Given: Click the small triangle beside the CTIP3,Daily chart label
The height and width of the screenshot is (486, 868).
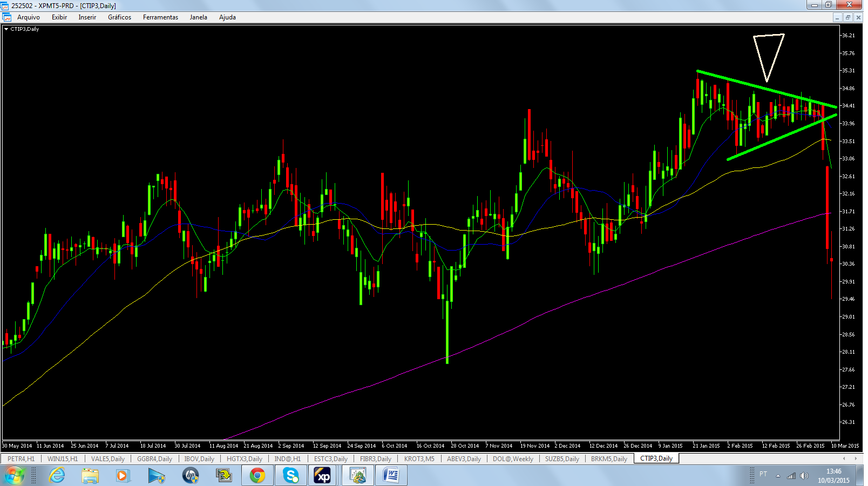Looking at the screenshot, I should coord(6,29).
